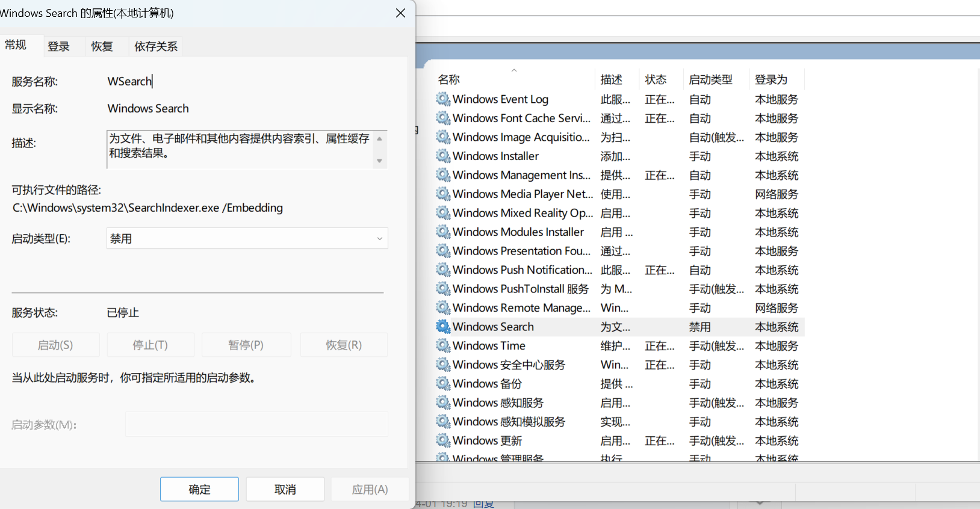Select the Windows Installer service name
Viewport: 980px width, 509px height.
(495, 156)
